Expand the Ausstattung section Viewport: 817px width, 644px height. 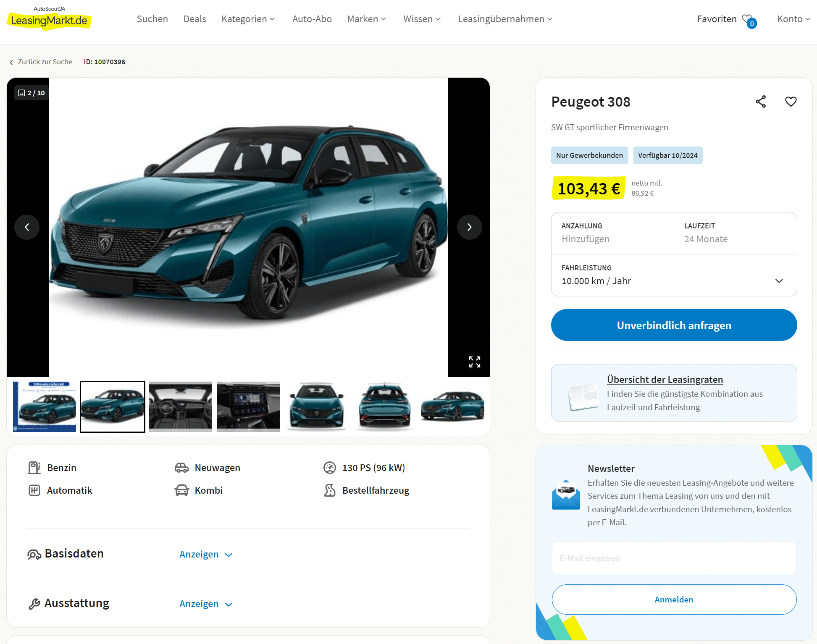pyautogui.click(x=206, y=604)
